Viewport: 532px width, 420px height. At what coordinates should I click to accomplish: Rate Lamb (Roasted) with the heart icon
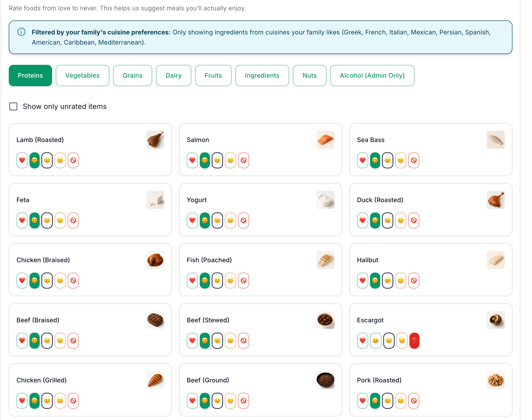[22, 160]
